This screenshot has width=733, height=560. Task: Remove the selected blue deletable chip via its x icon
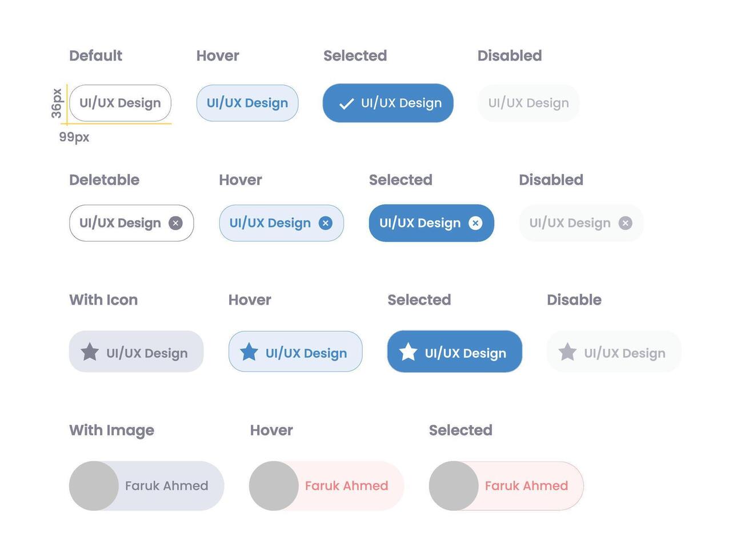tap(476, 223)
